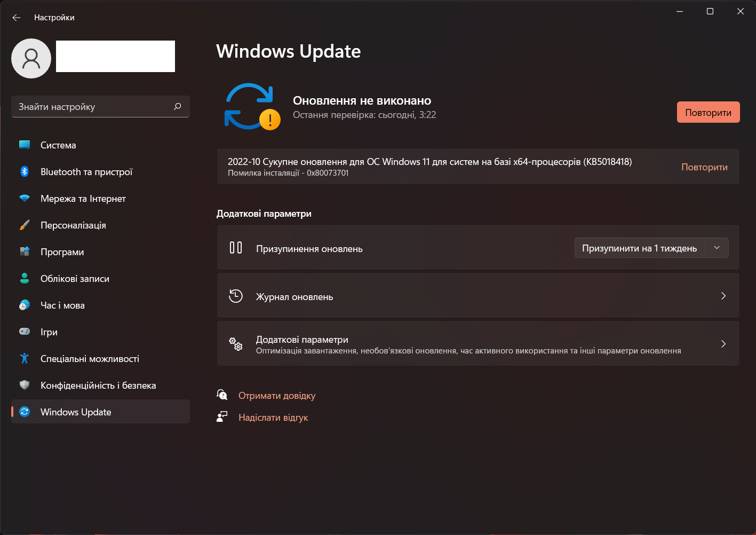Open the user profile avatar
This screenshot has width=756, height=535.
point(31,58)
